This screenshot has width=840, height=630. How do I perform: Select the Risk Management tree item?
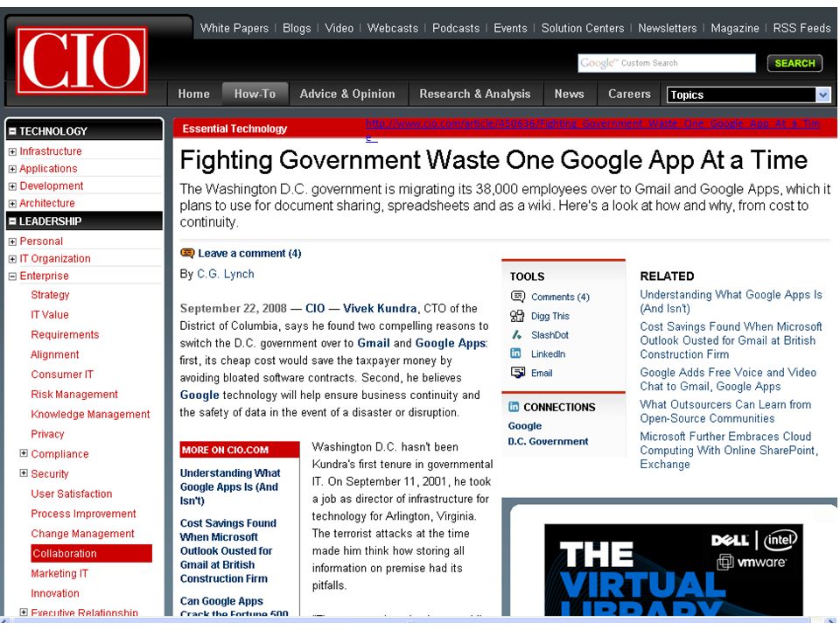(x=73, y=395)
